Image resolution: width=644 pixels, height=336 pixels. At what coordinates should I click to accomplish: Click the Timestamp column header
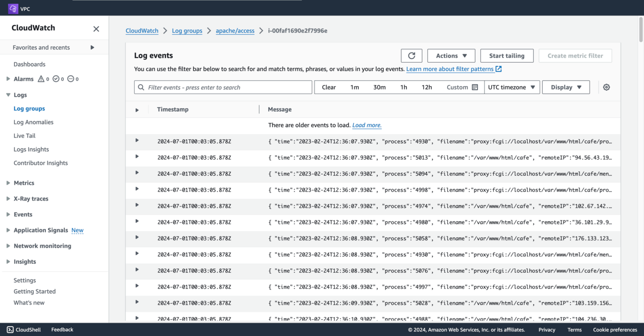pyautogui.click(x=172, y=110)
